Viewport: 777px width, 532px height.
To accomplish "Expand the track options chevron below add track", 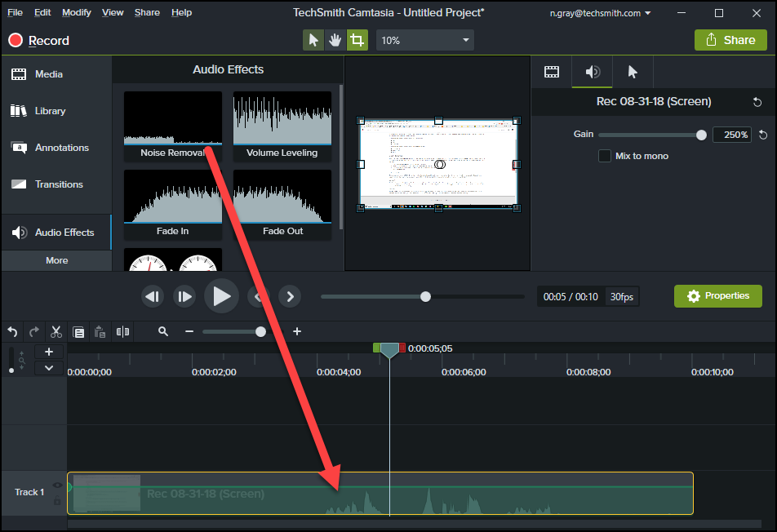I will click(x=48, y=368).
